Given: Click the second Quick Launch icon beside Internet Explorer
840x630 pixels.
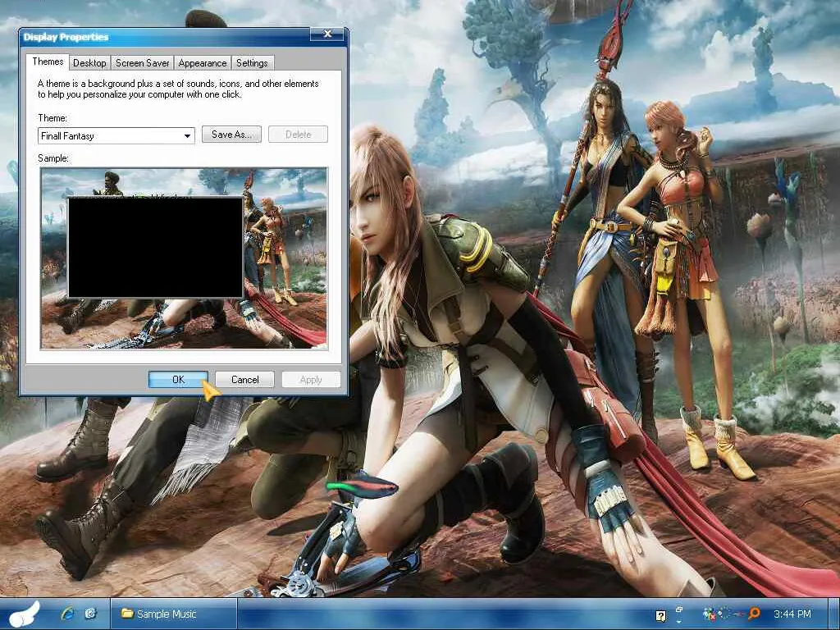Looking at the screenshot, I should pos(90,614).
